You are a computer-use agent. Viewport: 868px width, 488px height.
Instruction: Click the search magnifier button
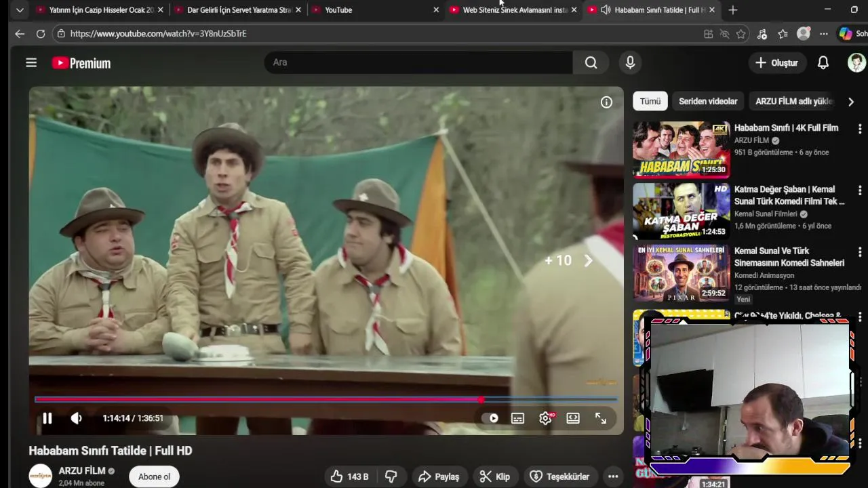point(591,62)
